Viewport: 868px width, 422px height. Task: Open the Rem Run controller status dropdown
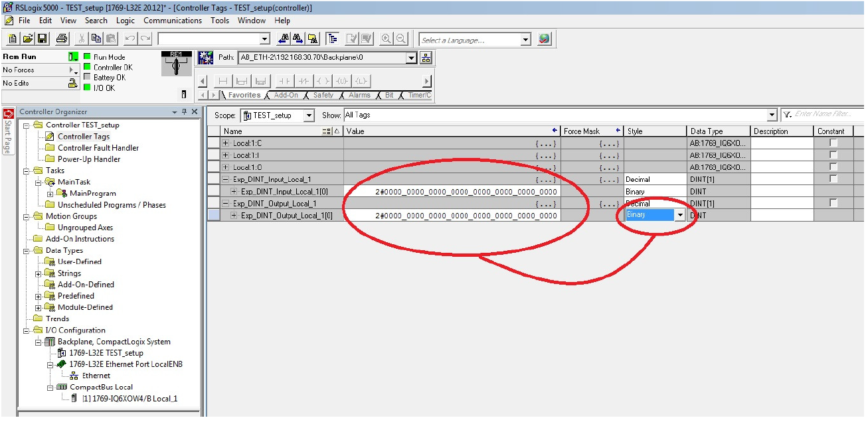[73, 57]
